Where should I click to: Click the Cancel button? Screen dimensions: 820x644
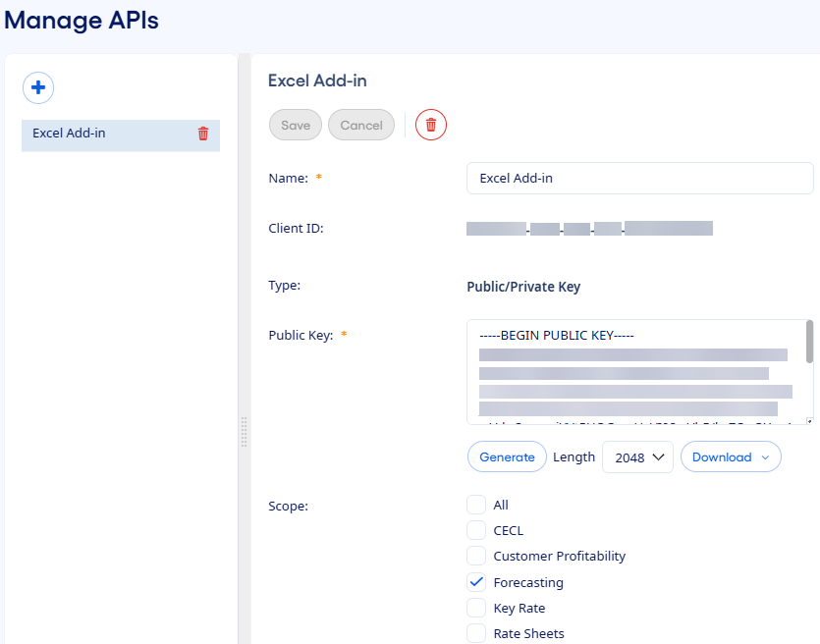[361, 125]
